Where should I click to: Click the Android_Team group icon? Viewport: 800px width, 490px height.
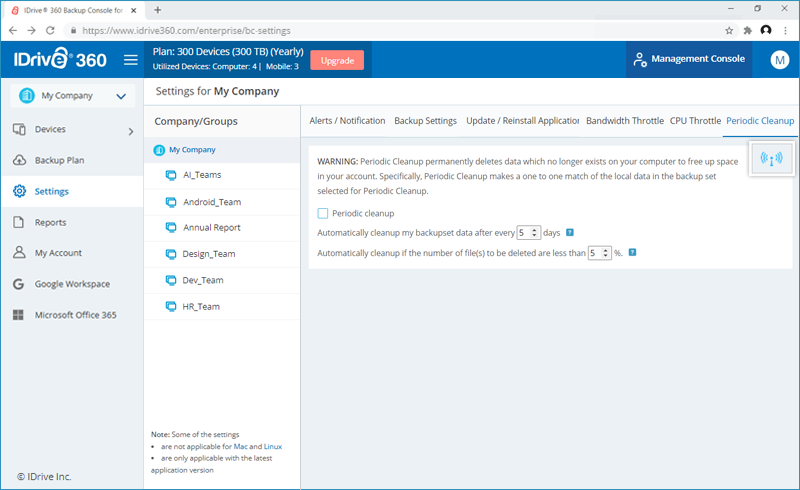pos(171,202)
